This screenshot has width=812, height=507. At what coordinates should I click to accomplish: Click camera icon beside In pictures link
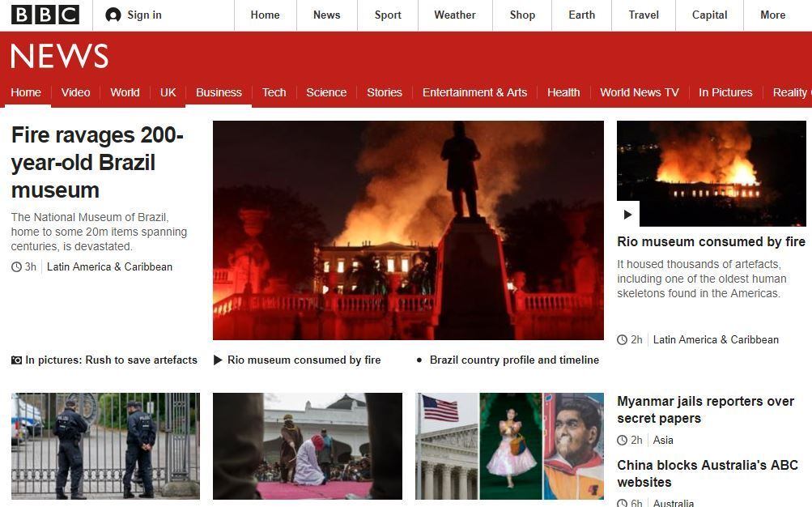pyautogui.click(x=17, y=360)
